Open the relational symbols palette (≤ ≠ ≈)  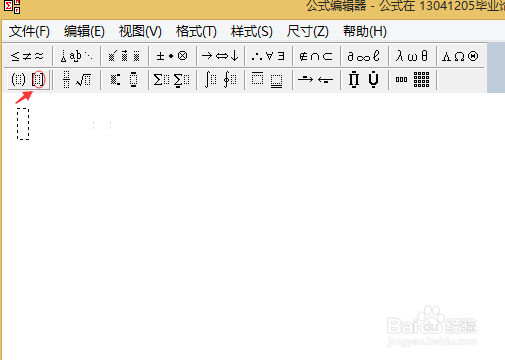click(27, 56)
